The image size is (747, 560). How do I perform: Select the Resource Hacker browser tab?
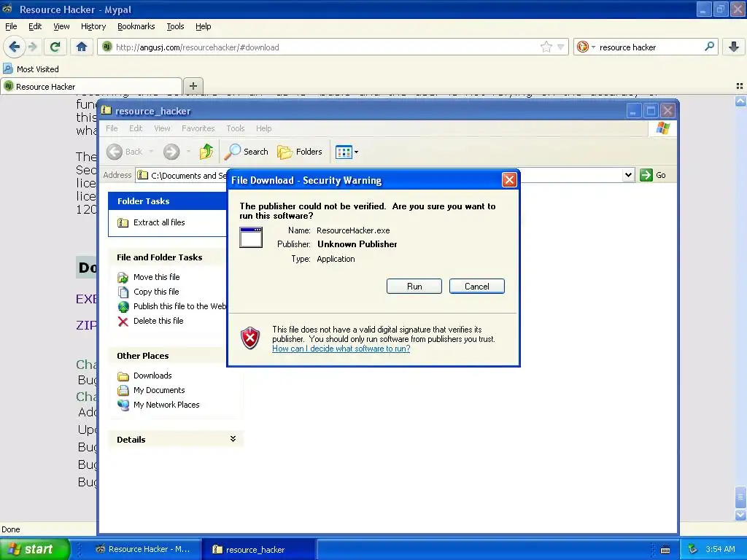coord(91,87)
